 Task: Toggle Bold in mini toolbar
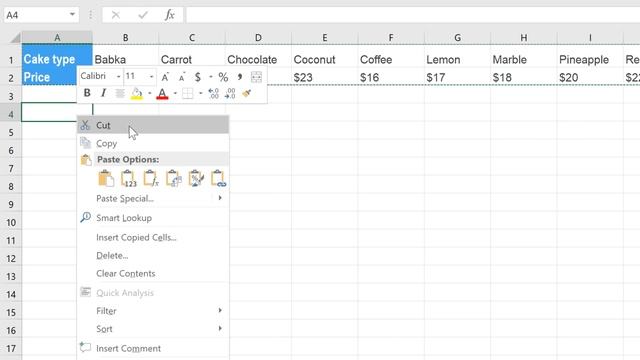click(x=87, y=93)
